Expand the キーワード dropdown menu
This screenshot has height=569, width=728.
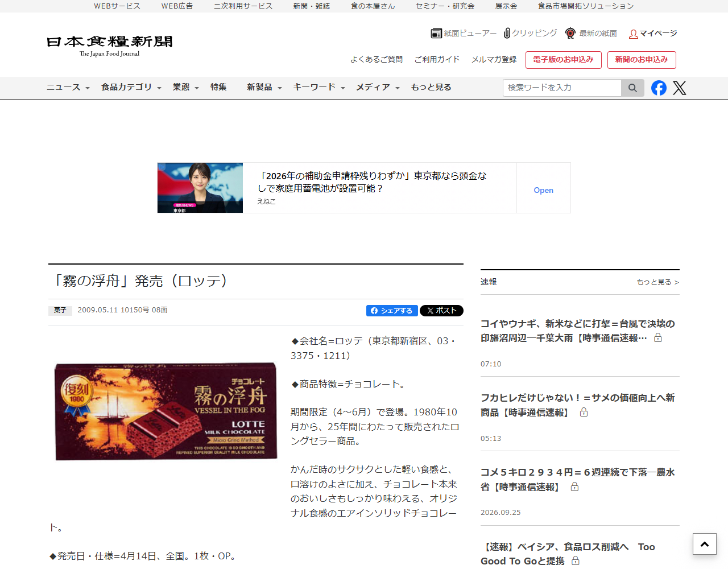(319, 87)
